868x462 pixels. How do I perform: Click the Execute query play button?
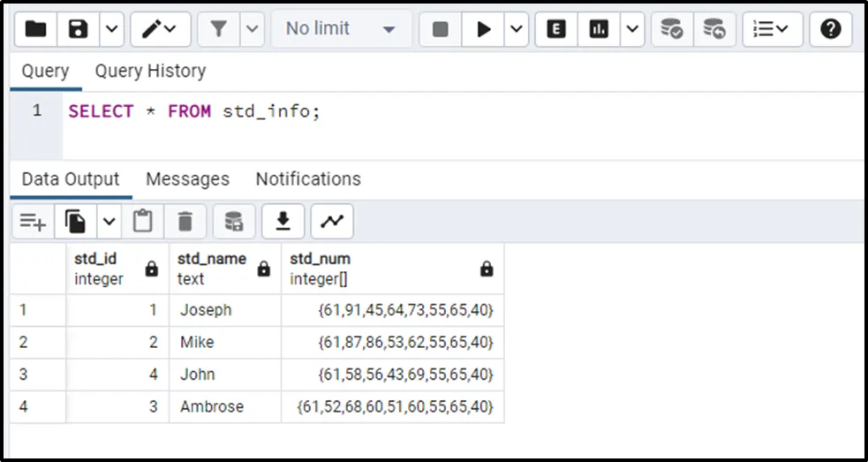coord(484,29)
